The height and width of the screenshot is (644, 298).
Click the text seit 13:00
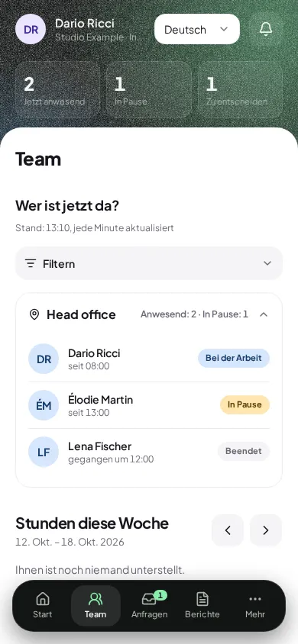[89, 413]
